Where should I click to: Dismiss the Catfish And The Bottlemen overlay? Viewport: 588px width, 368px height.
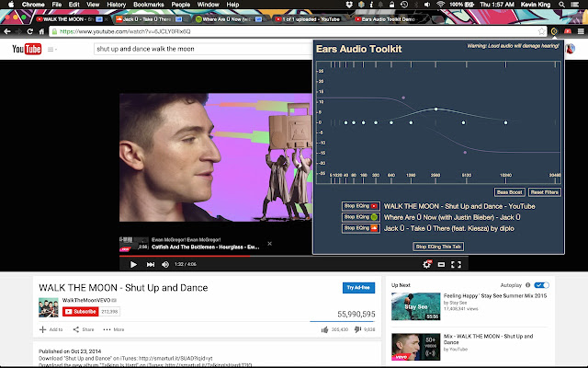269,244
